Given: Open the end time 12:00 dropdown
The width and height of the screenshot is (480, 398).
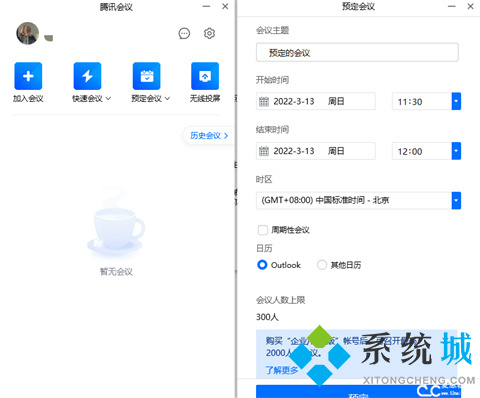Looking at the screenshot, I should pyautogui.click(x=456, y=151).
